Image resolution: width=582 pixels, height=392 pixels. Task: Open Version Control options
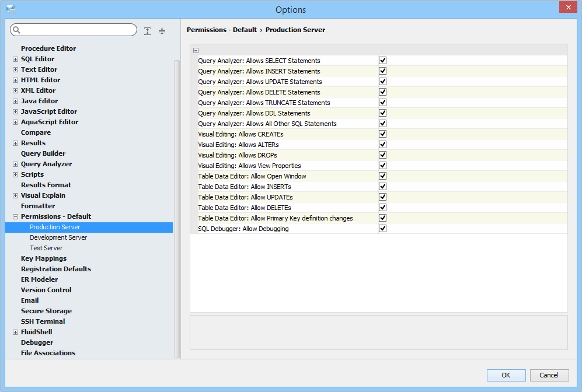(46, 290)
